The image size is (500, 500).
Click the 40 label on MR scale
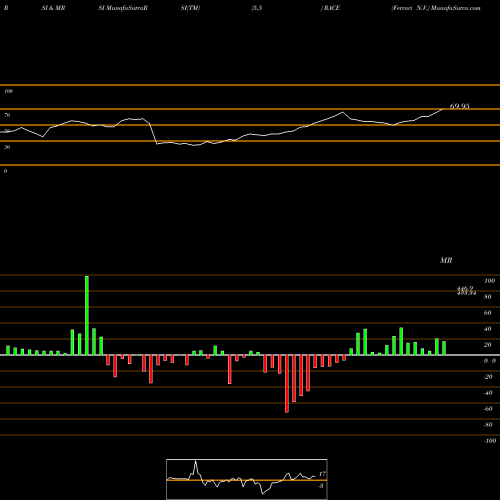coord(488,329)
